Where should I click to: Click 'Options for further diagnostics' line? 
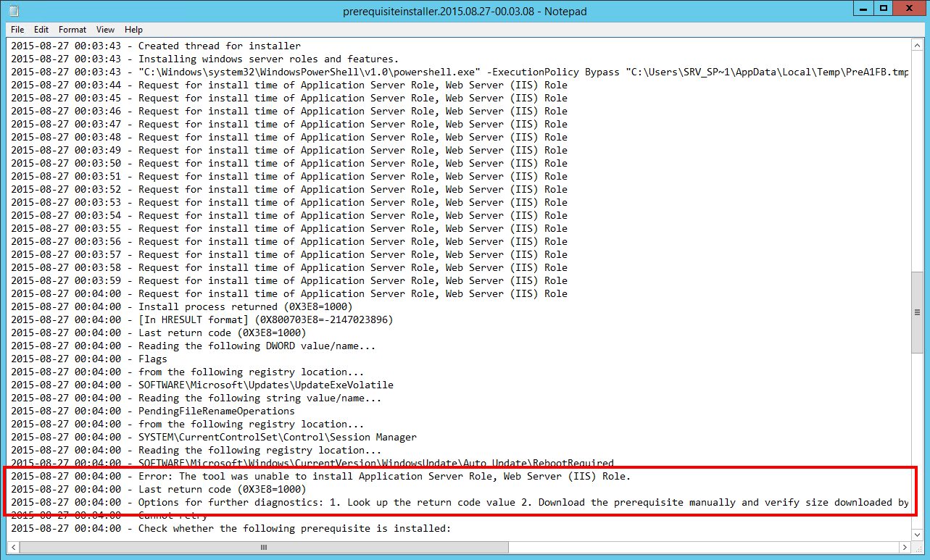click(460, 502)
